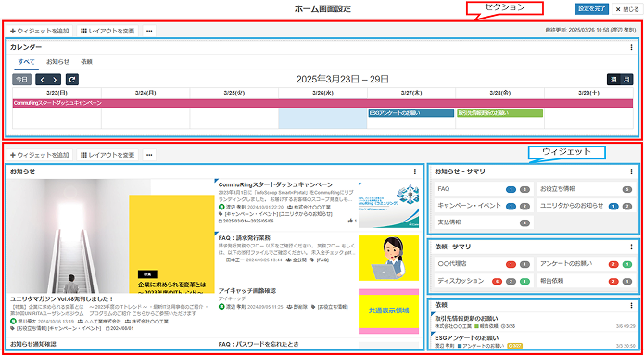Select the すべて calendar tab
The height and width of the screenshot is (355, 644).
(x=26, y=62)
